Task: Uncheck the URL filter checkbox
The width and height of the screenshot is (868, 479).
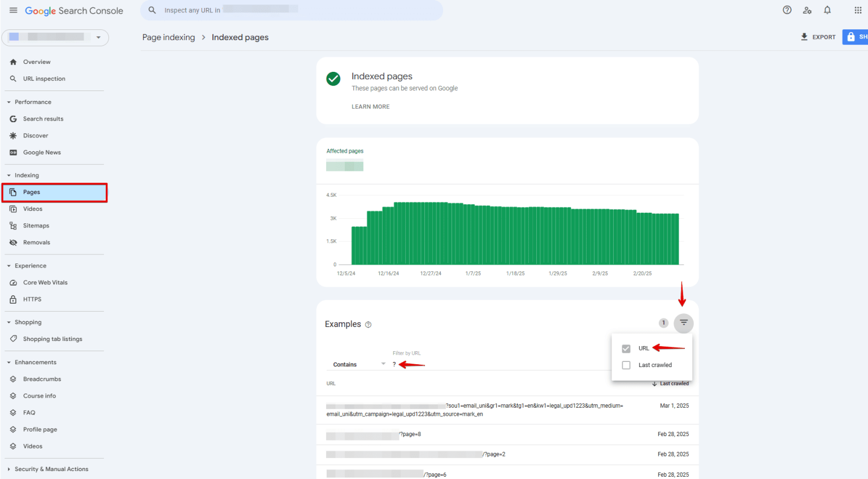Action: point(626,348)
